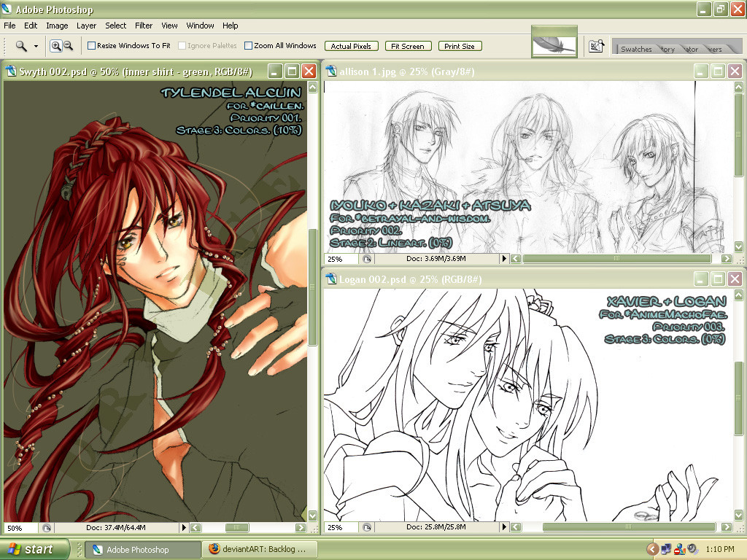Image resolution: width=747 pixels, height=560 pixels.
Task: Edit the 25% zoom field in Logan window
Action: [x=341, y=528]
